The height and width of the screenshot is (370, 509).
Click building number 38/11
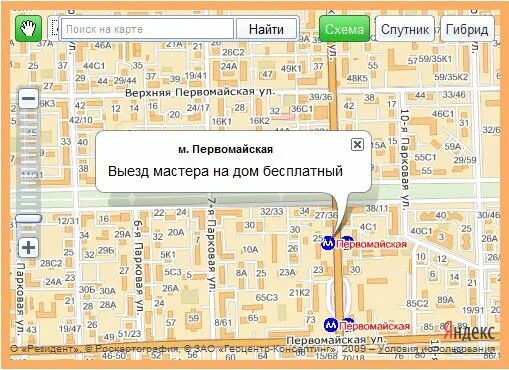(377, 208)
